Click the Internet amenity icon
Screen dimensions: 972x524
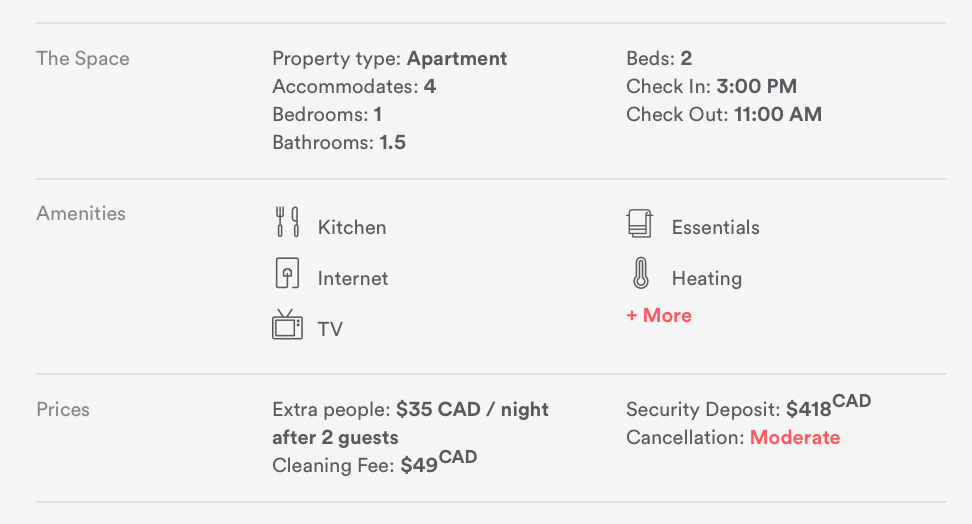click(287, 273)
